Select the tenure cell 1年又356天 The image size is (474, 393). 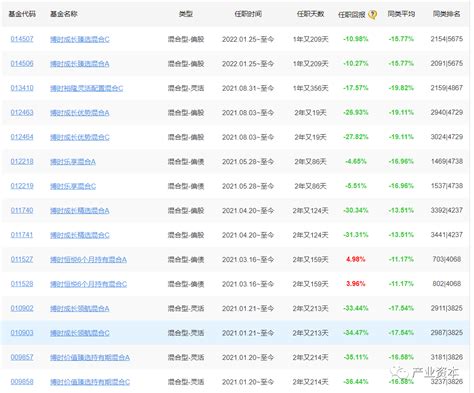tap(310, 88)
